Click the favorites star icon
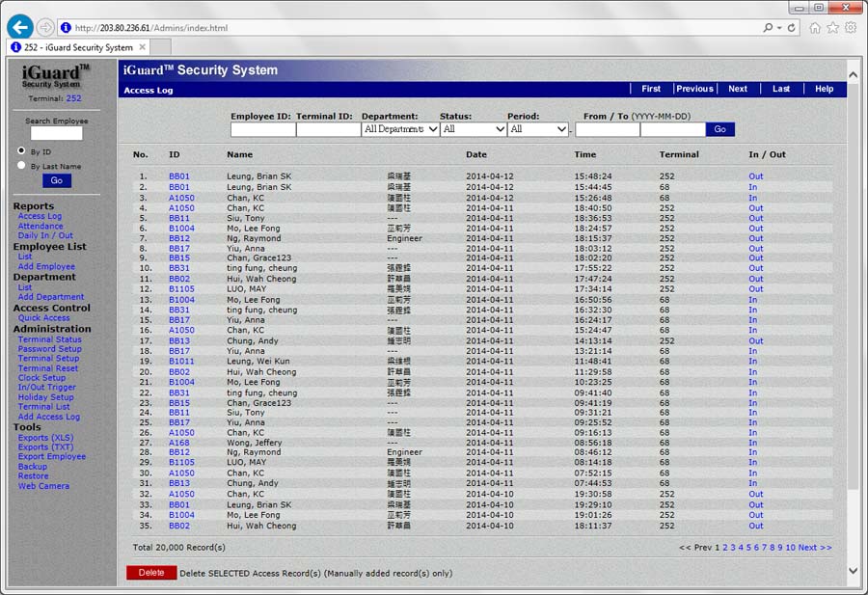 [x=832, y=28]
